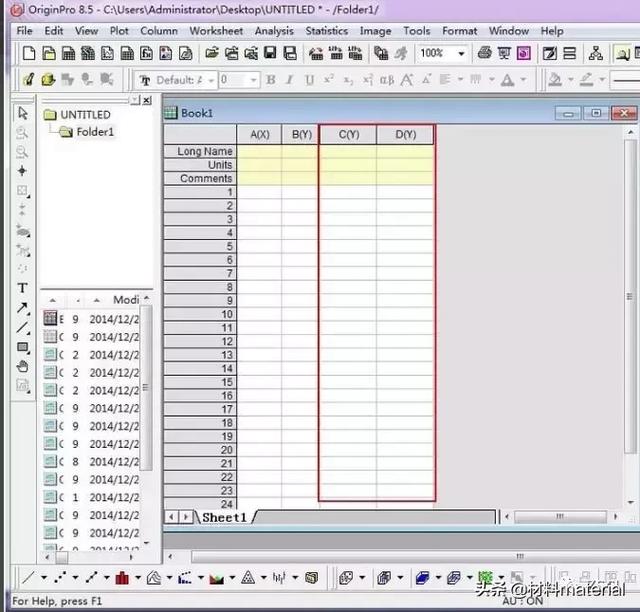The width and height of the screenshot is (640, 612).
Task: Click the Line Color pen button
Action: (586, 79)
